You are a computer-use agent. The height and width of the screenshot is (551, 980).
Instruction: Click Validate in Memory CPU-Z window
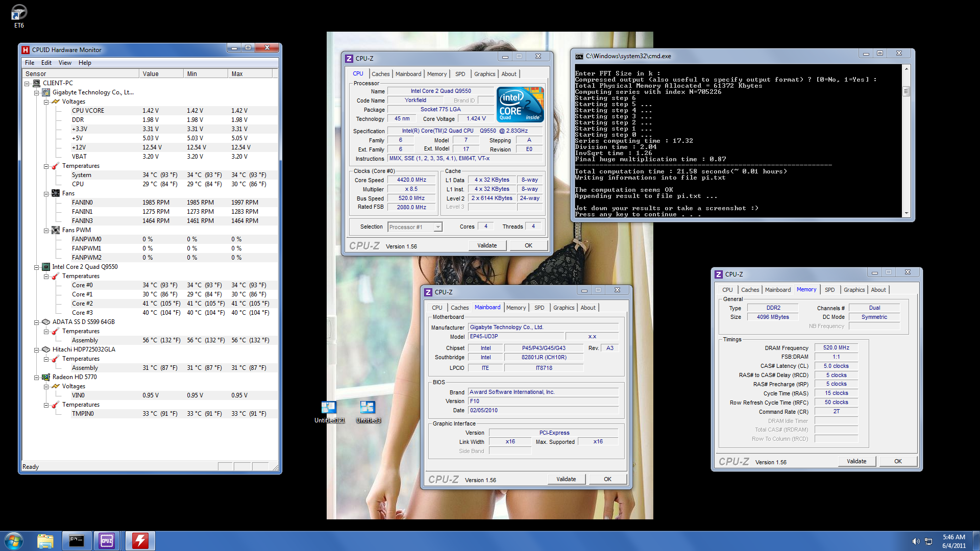pos(856,461)
